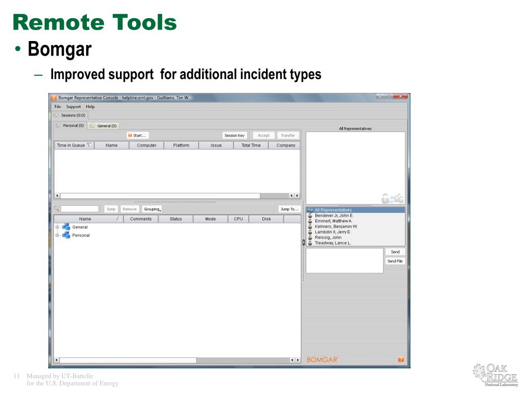
Task: Sort jump list by CPU column
Action: coord(238,219)
